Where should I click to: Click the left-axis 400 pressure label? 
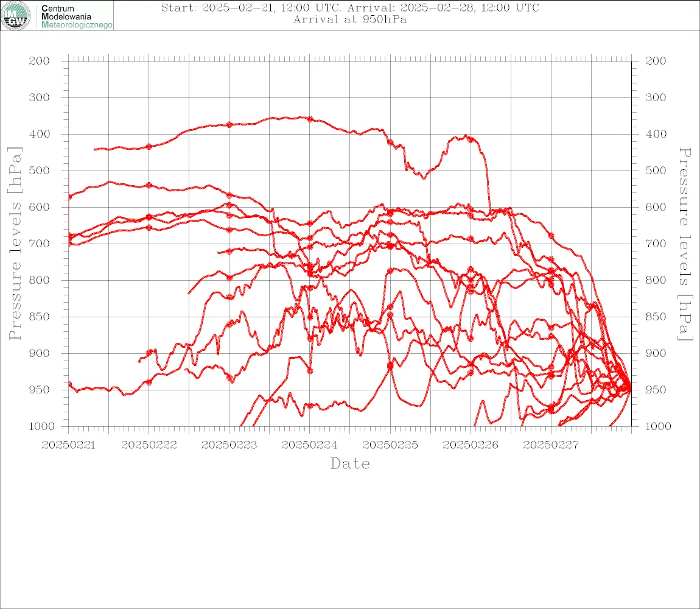[x=40, y=134]
